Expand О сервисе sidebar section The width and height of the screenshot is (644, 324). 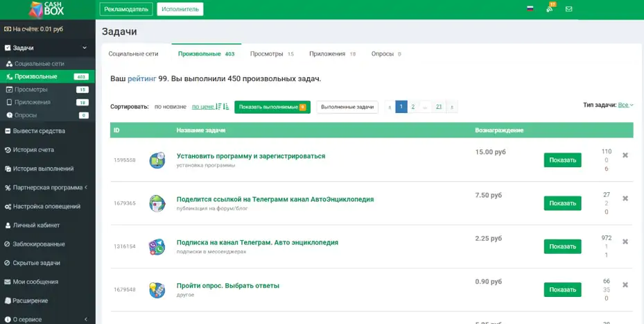48,319
